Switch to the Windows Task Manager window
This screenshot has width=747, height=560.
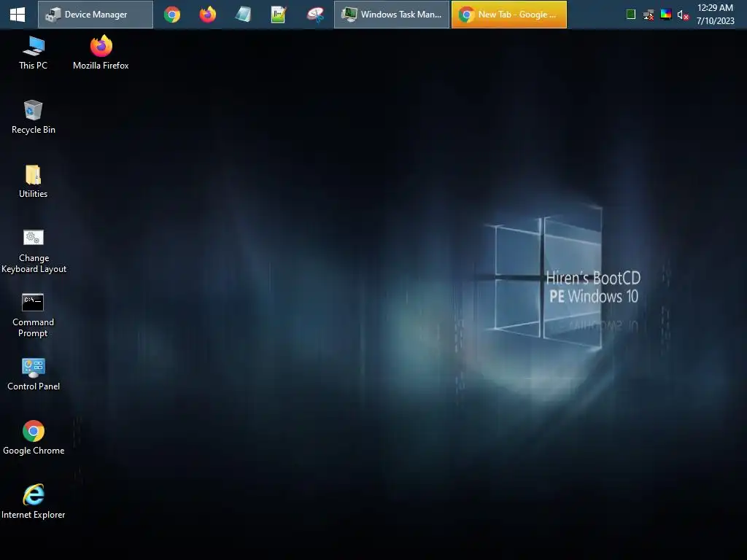[392, 15]
